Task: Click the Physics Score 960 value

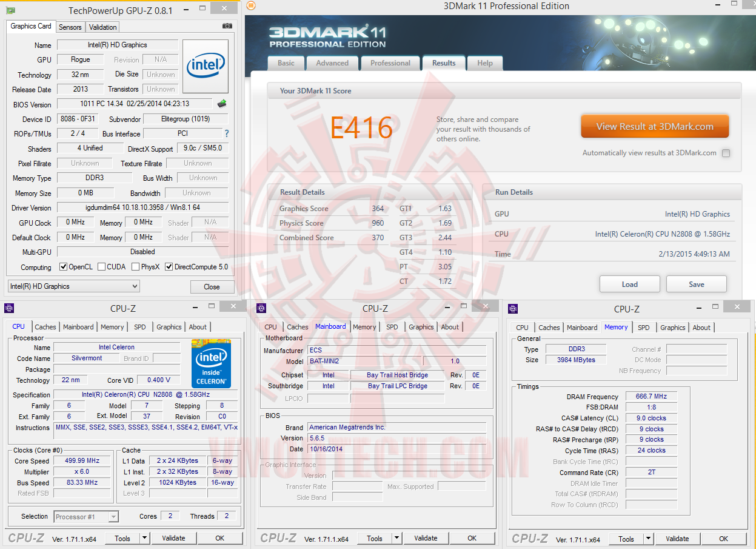Action: pyautogui.click(x=378, y=223)
